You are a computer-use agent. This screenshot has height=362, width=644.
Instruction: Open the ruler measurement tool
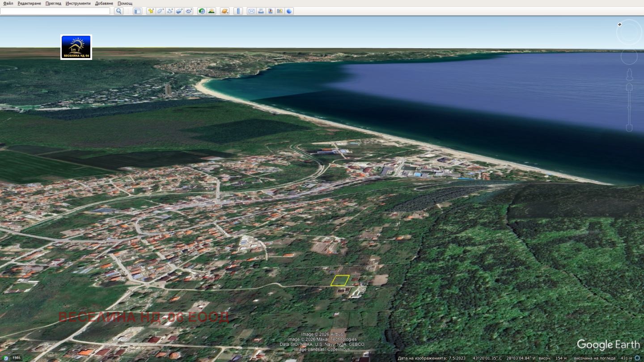(238, 11)
